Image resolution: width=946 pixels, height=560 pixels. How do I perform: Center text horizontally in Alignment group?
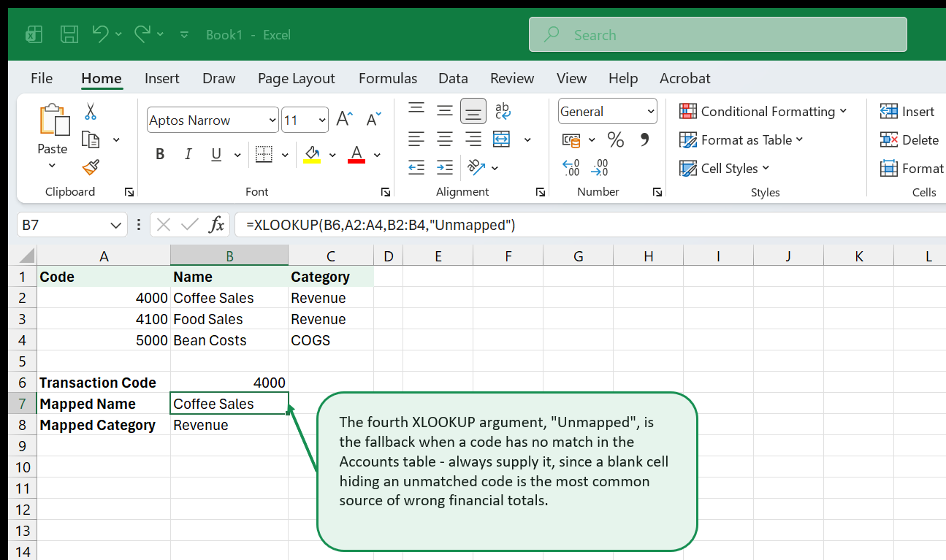pos(445,139)
